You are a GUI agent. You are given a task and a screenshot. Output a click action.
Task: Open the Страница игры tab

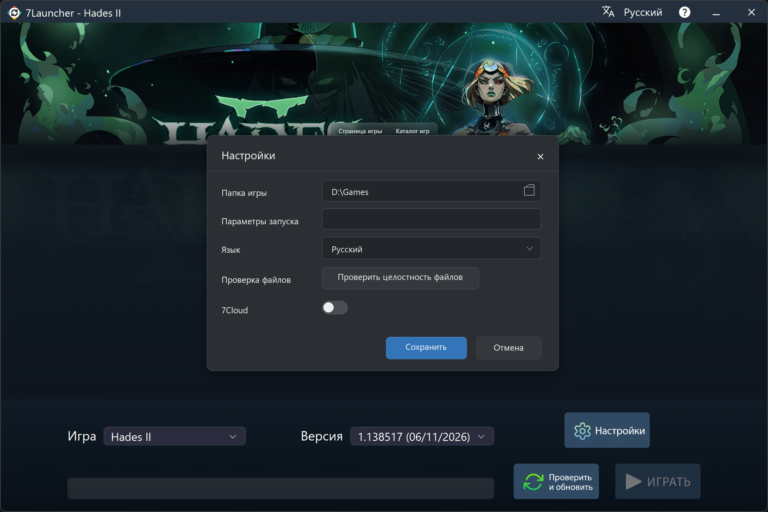pyautogui.click(x=360, y=131)
